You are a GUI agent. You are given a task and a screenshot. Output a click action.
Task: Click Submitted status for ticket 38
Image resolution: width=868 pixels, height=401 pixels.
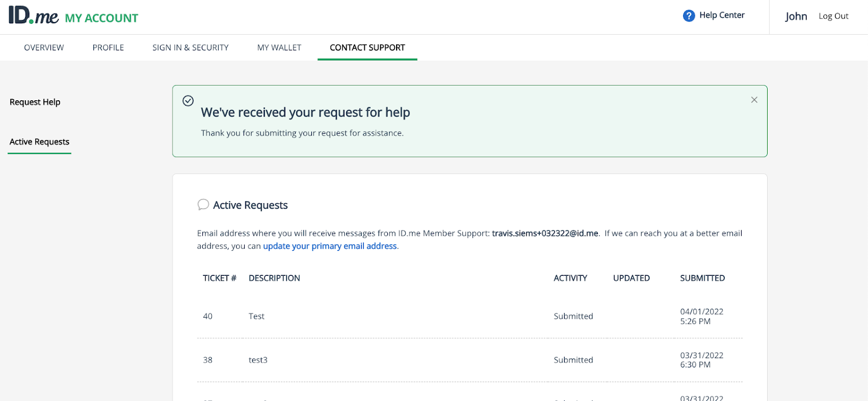pyautogui.click(x=573, y=360)
